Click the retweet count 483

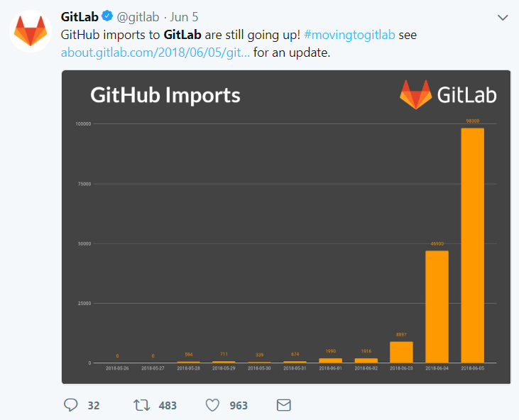coord(168,406)
